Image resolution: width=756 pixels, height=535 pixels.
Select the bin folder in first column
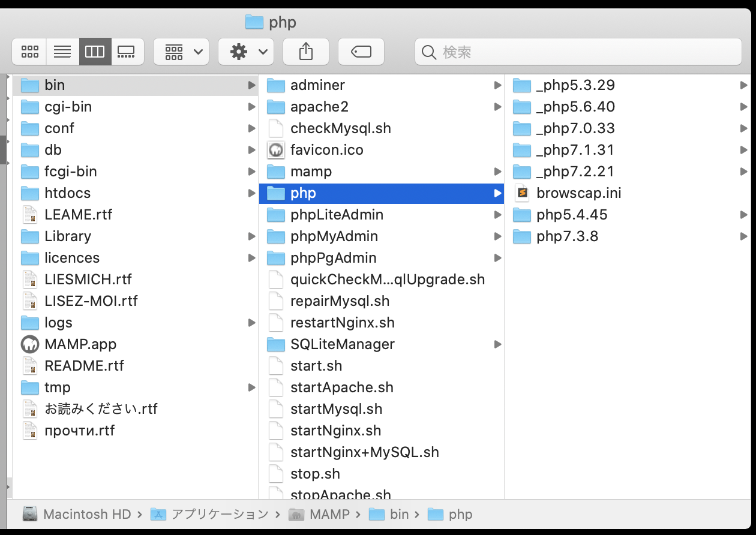pyautogui.click(x=136, y=85)
